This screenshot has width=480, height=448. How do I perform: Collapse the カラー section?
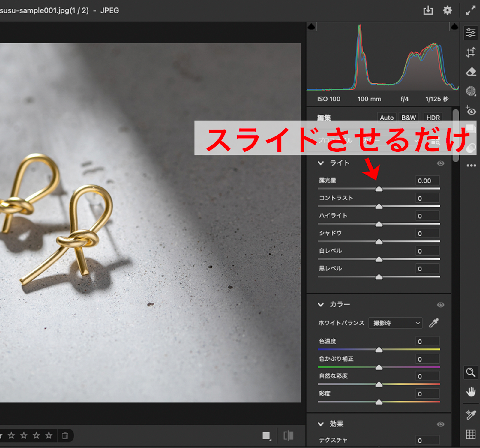click(321, 305)
